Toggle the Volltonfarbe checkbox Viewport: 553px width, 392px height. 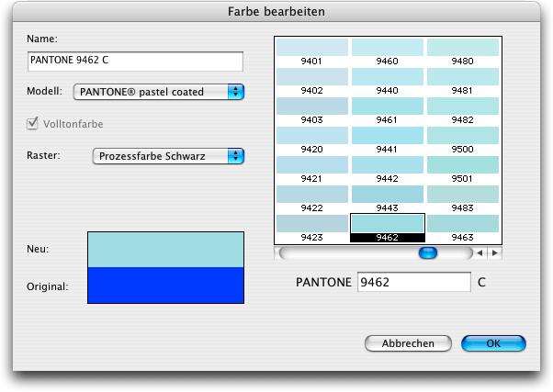pos(32,124)
